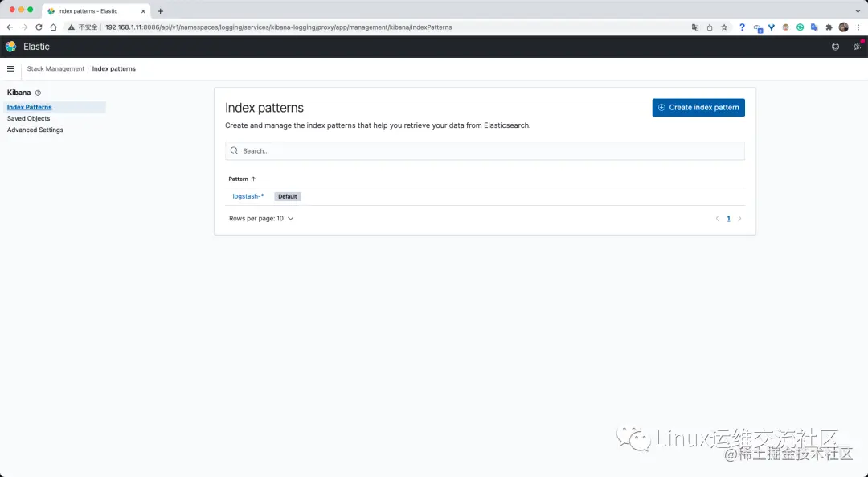
Task: Click the blue Y extension icon
Action: [x=771, y=27]
